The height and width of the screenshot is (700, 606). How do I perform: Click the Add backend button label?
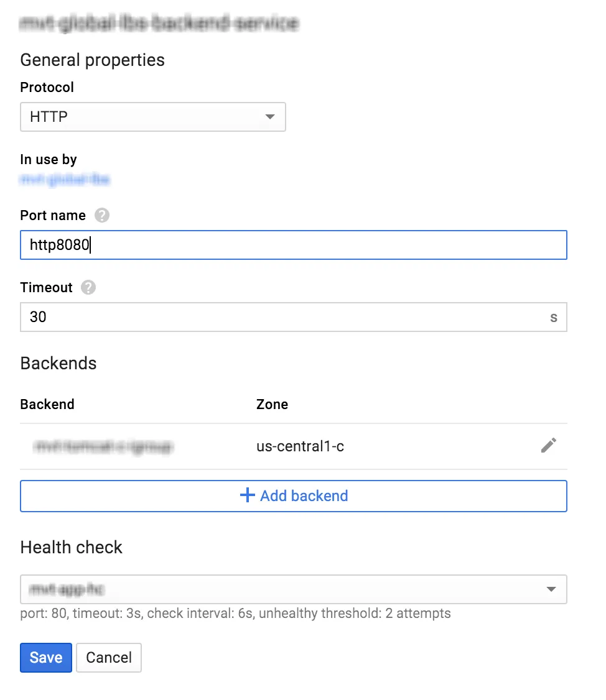click(304, 495)
